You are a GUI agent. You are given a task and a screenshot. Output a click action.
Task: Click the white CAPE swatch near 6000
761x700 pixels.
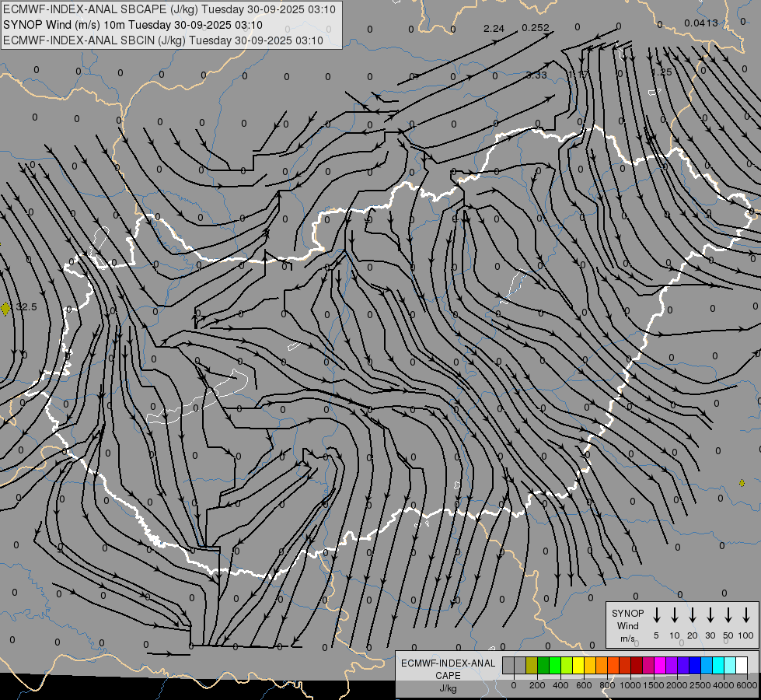[742, 665]
